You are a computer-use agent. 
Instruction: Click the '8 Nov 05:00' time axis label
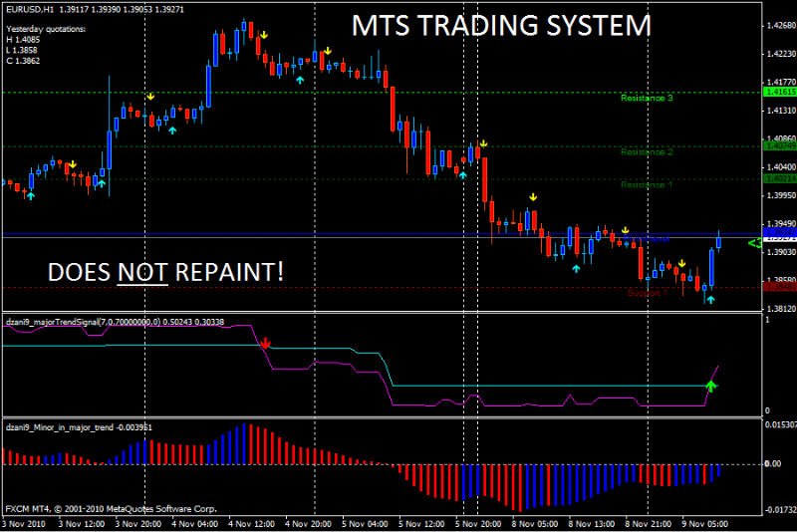(535, 524)
